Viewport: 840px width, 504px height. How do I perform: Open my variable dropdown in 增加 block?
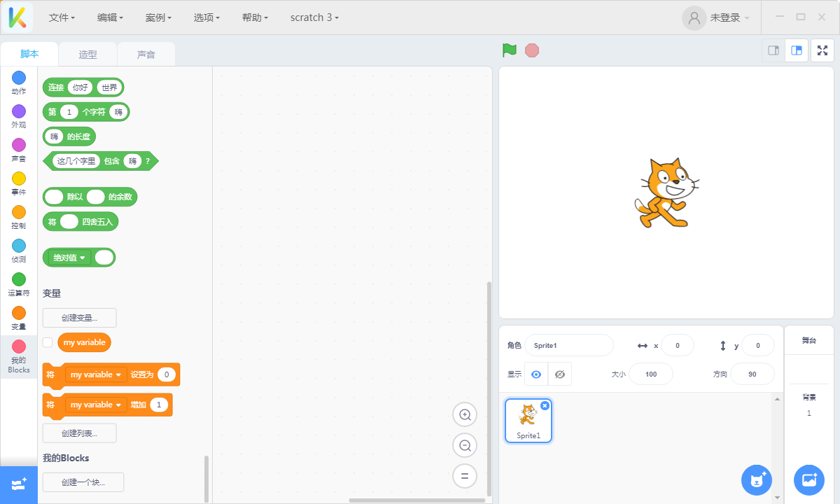coord(96,405)
